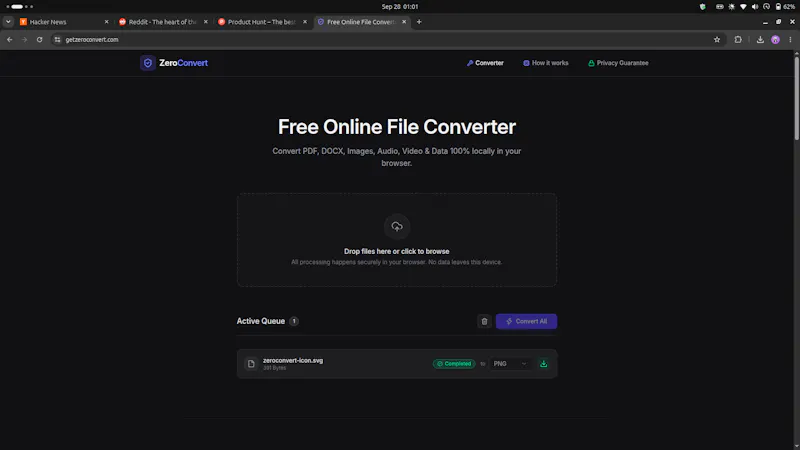Click the volume icon in system tray
Viewport: 800px width, 450px height.
pyautogui.click(x=755, y=7)
